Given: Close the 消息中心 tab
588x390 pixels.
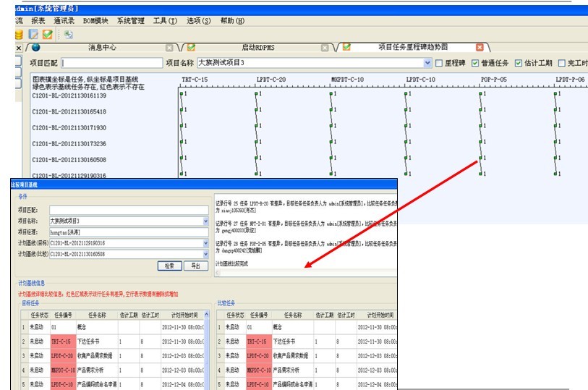Looking at the screenshot, I should [169, 48].
